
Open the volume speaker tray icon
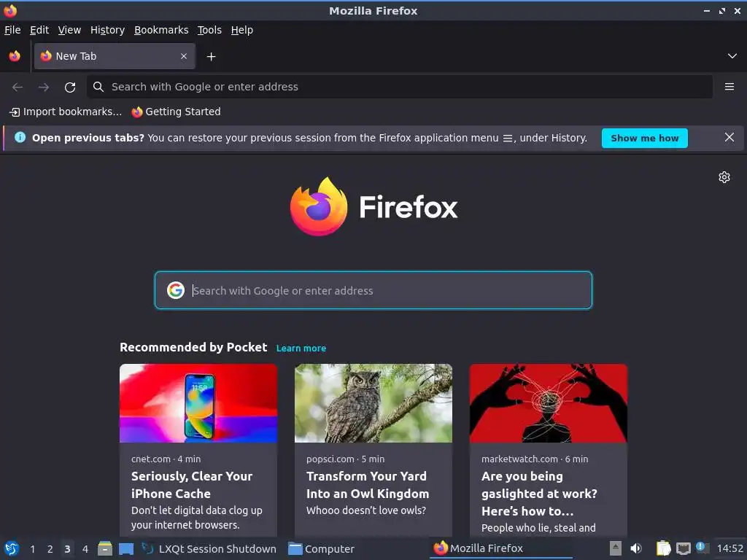(636, 548)
